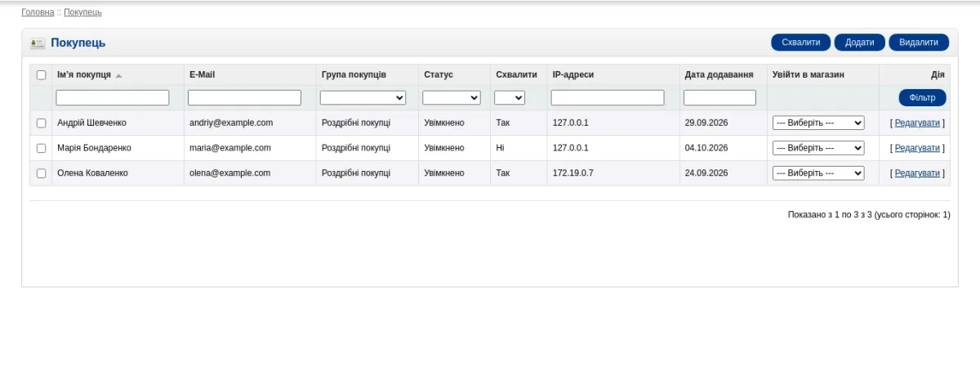Click the sort arrow next to Ім'я покупця
The image size is (980, 390).
click(x=118, y=75)
